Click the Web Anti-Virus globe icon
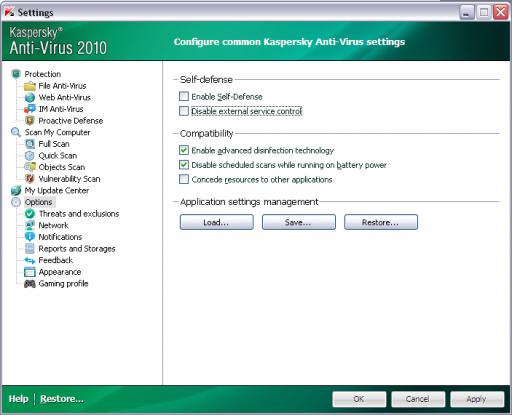 click(x=30, y=98)
